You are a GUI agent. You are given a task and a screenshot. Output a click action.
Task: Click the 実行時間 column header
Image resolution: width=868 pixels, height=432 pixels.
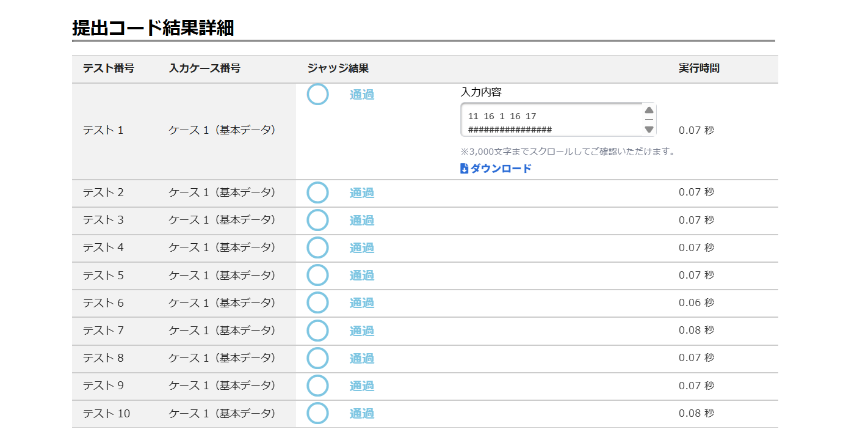pyautogui.click(x=699, y=68)
